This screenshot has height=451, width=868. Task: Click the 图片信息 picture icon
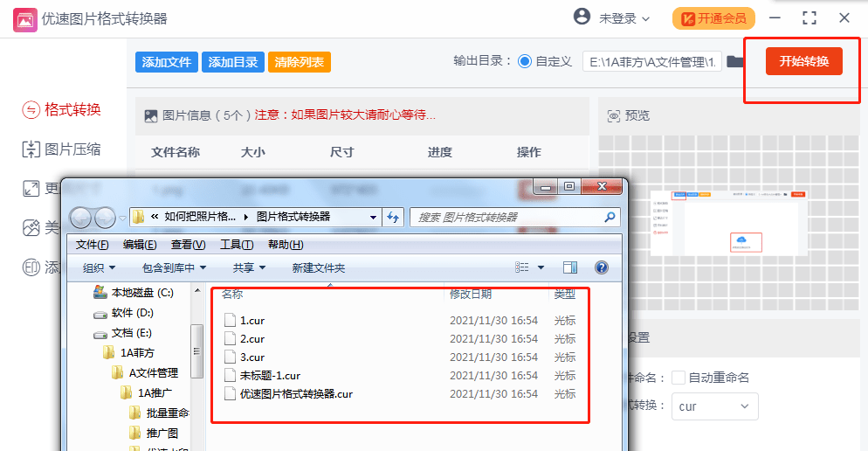click(151, 115)
